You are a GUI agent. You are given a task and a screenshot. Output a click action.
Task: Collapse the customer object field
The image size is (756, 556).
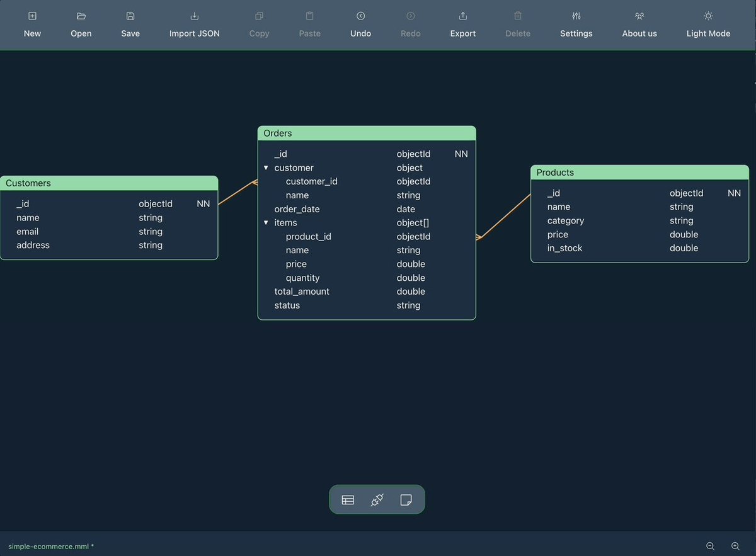[x=266, y=168]
